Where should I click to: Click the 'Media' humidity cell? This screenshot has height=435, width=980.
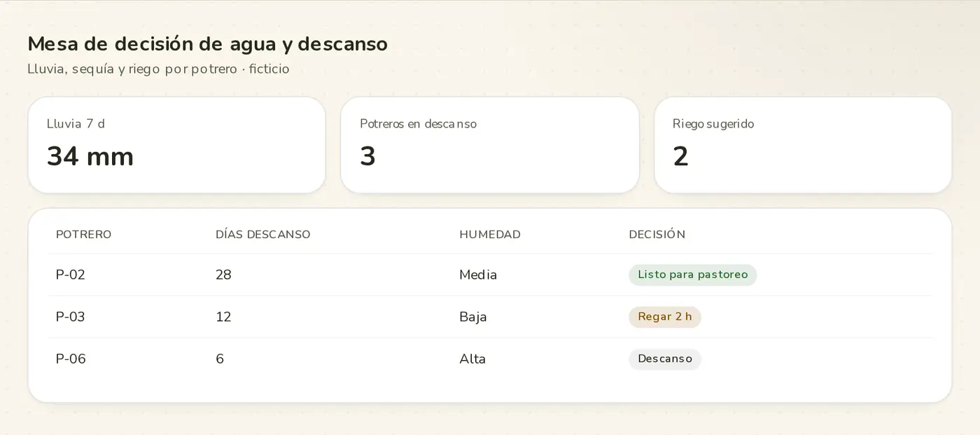tap(478, 275)
